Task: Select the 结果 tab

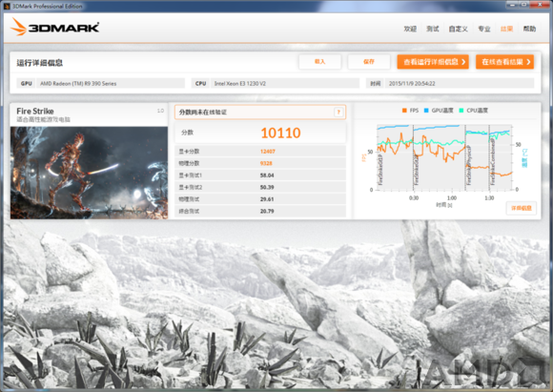Action: click(x=507, y=29)
